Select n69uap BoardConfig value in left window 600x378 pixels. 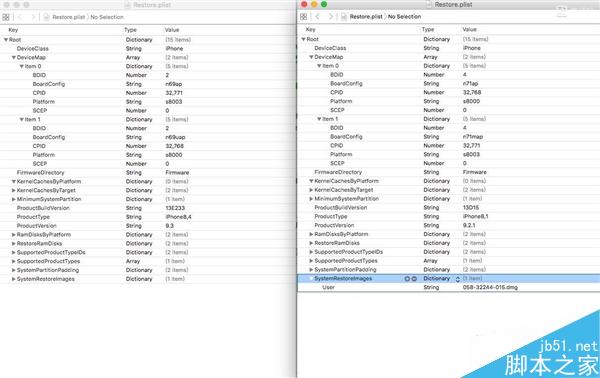175,137
